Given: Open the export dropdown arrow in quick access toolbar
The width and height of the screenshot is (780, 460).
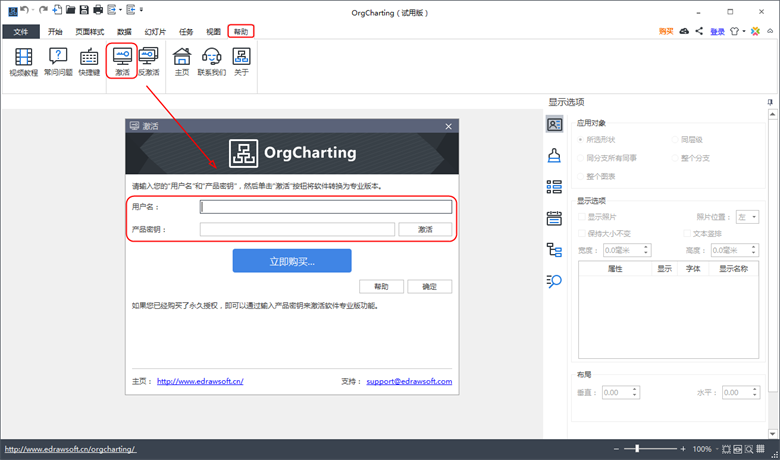Looking at the screenshot, I should point(120,9).
